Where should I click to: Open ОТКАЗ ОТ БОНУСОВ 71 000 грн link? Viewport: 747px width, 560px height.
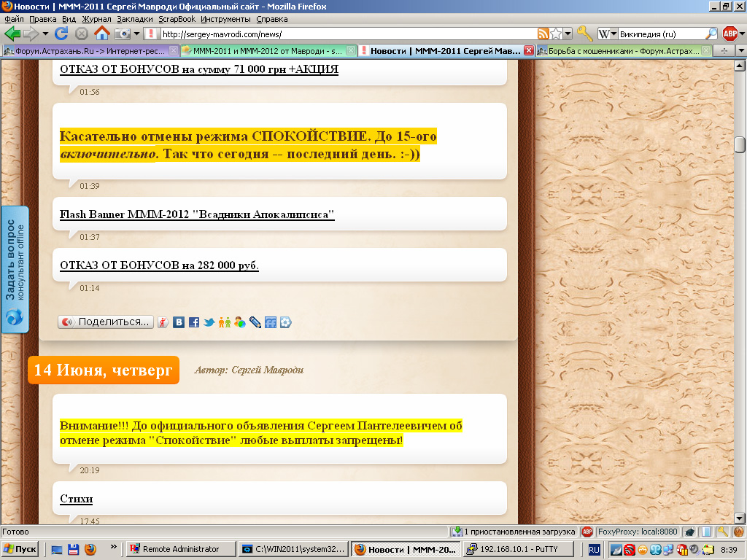pyautogui.click(x=199, y=69)
